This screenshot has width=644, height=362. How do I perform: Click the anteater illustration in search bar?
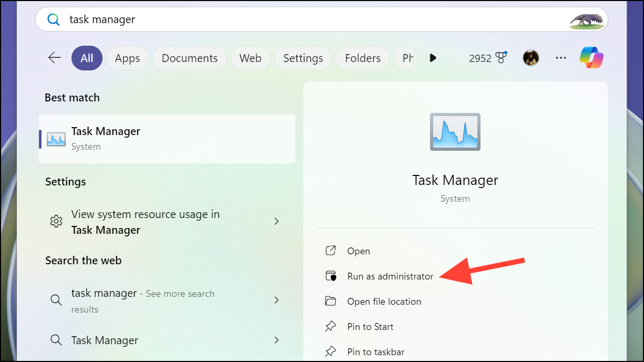click(x=587, y=20)
